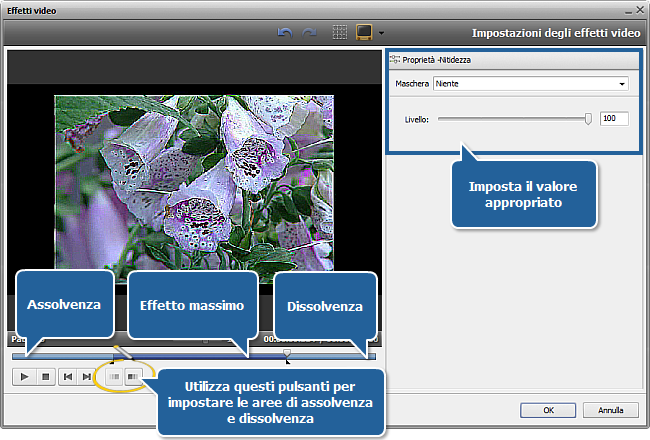
Task: Click the preview monitor icon
Action: [364, 33]
